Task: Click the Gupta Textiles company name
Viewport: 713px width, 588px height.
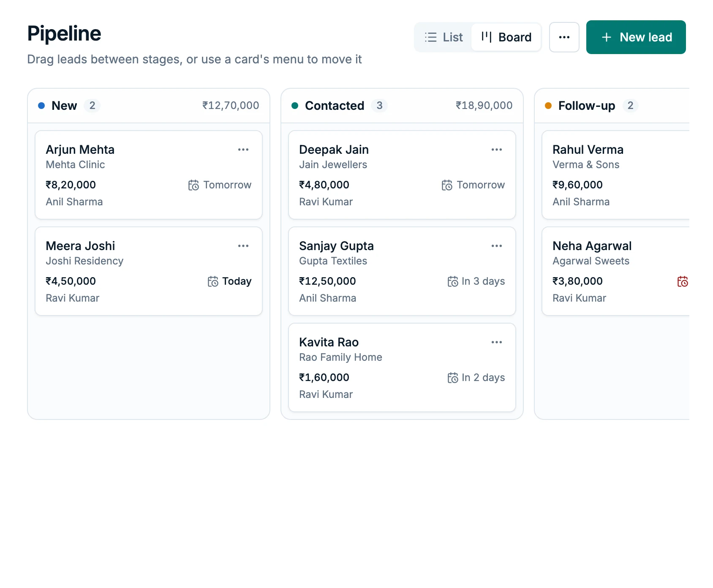Action: point(333,261)
